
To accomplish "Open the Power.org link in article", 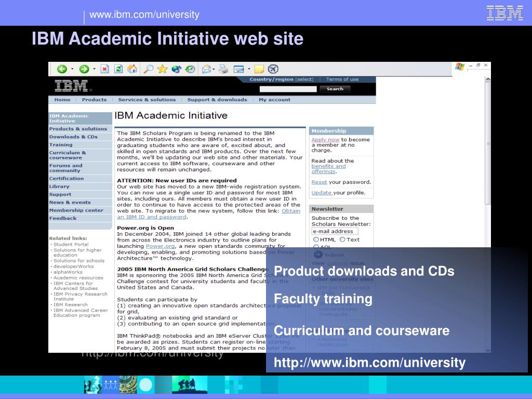I will (x=160, y=246).
